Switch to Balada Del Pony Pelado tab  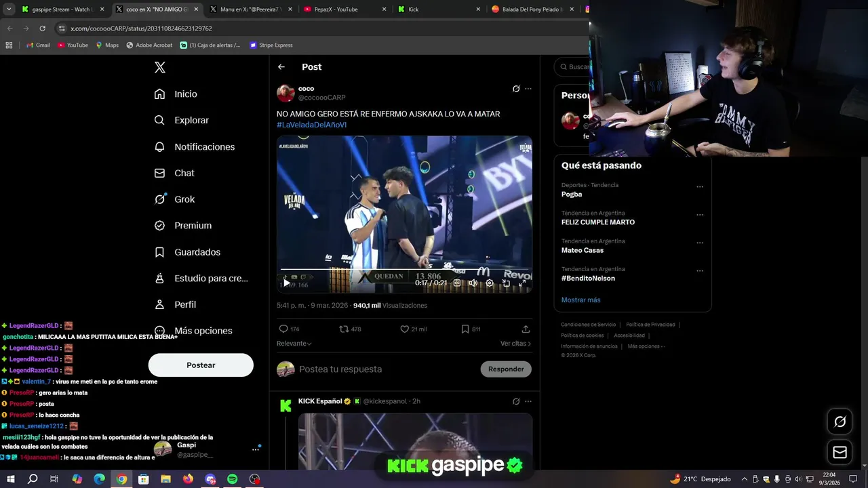pyautogui.click(x=532, y=9)
